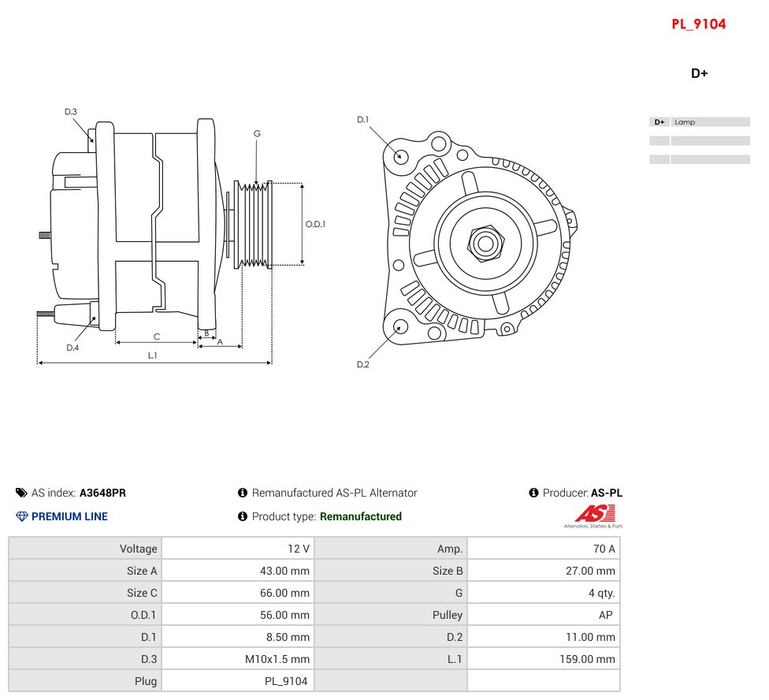769x700 pixels.
Task: Click the Lamp label in the D+ legend
Action: (685, 122)
